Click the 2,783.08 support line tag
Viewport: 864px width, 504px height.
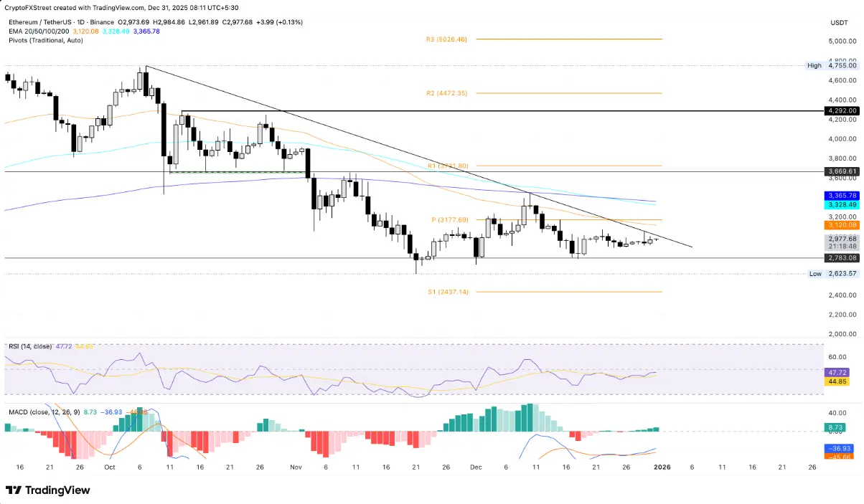coord(842,257)
